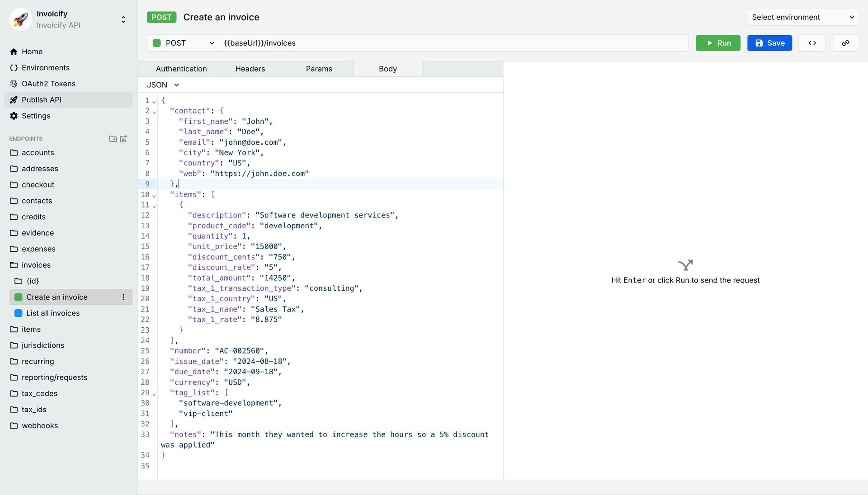This screenshot has width=868, height=495.
Task: Click the green POST badge in the title
Action: click(161, 17)
